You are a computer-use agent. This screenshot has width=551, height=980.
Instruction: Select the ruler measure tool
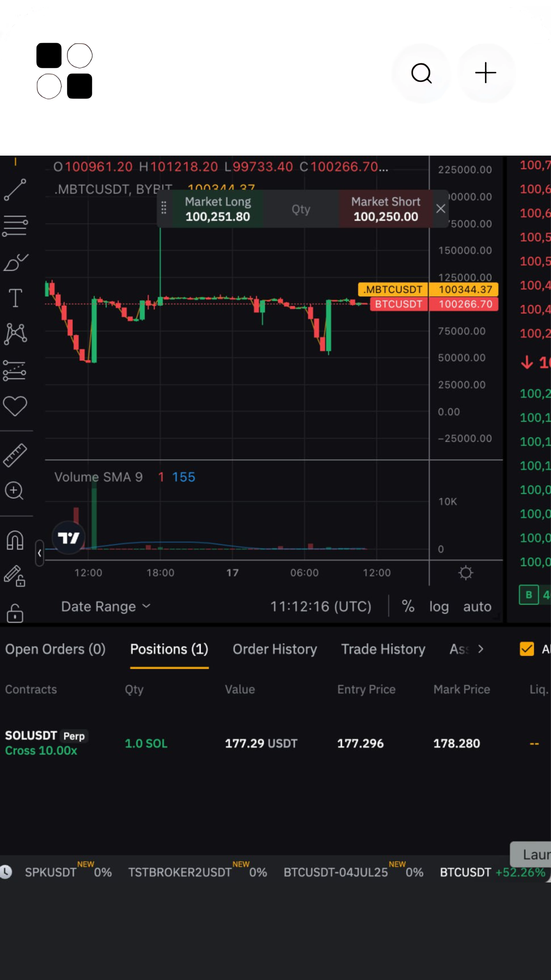tap(15, 455)
